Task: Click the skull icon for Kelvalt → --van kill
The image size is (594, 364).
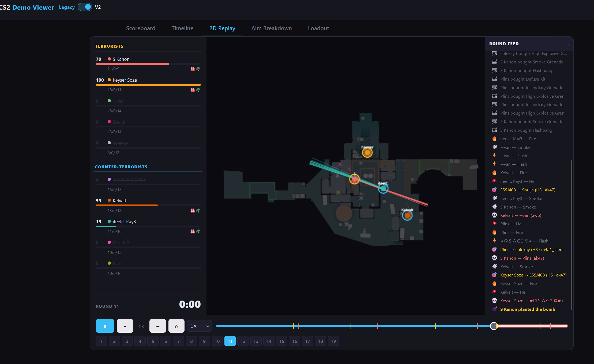Action: point(494,215)
